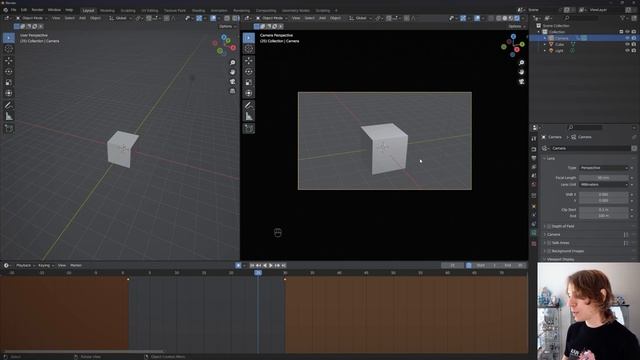Open the Playback menu in timeline

pos(25,265)
